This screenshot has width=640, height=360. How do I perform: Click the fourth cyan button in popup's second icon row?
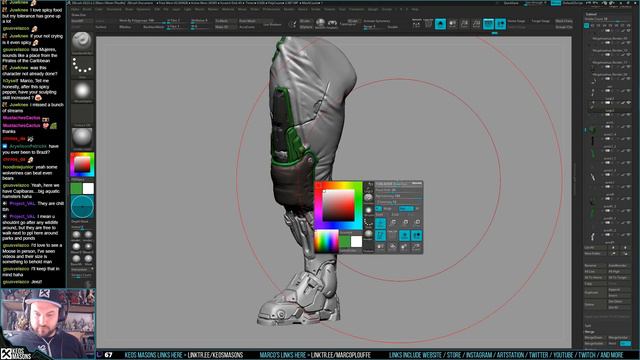tap(417, 235)
